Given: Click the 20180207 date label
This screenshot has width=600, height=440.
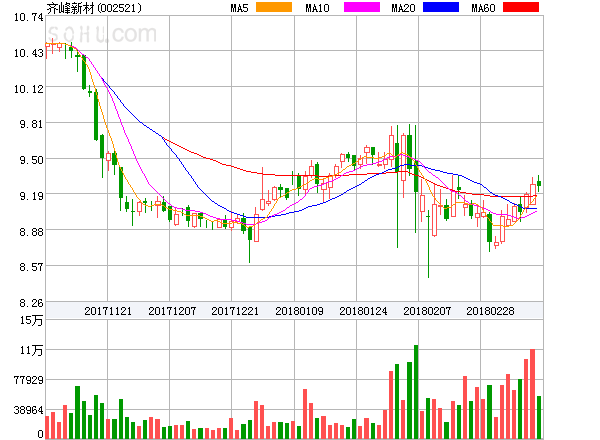Looking at the screenshot, I should tap(427, 311).
